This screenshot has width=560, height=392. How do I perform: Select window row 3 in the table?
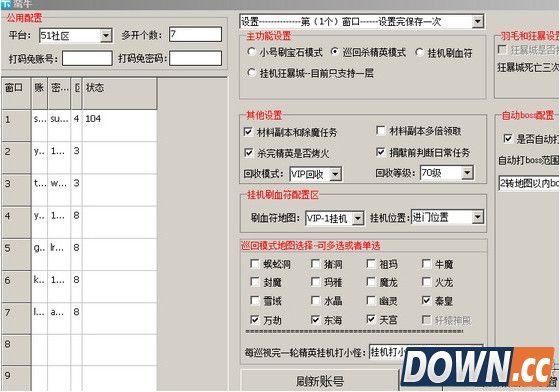point(16,190)
